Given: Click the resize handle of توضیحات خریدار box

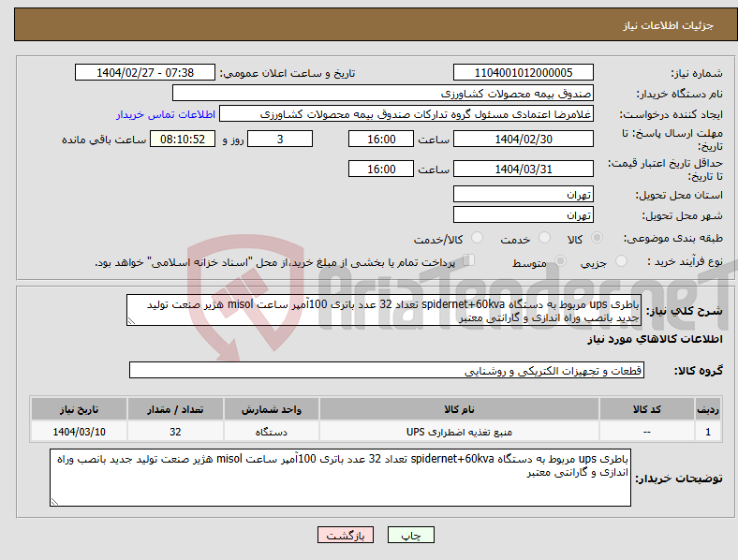Looking at the screenshot, I should pyautogui.click(x=54, y=502).
